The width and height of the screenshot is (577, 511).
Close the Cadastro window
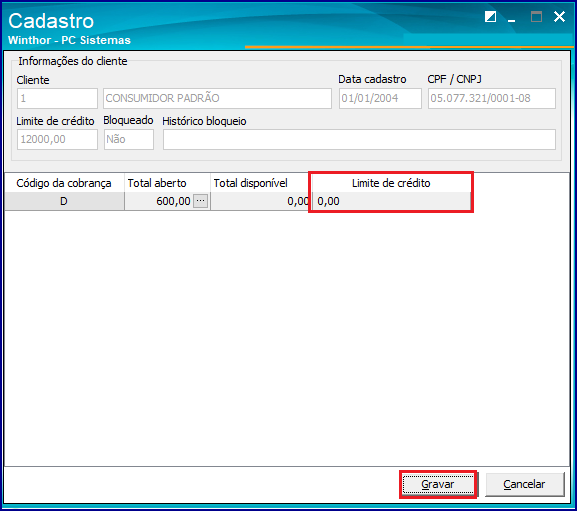coord(559,17)
